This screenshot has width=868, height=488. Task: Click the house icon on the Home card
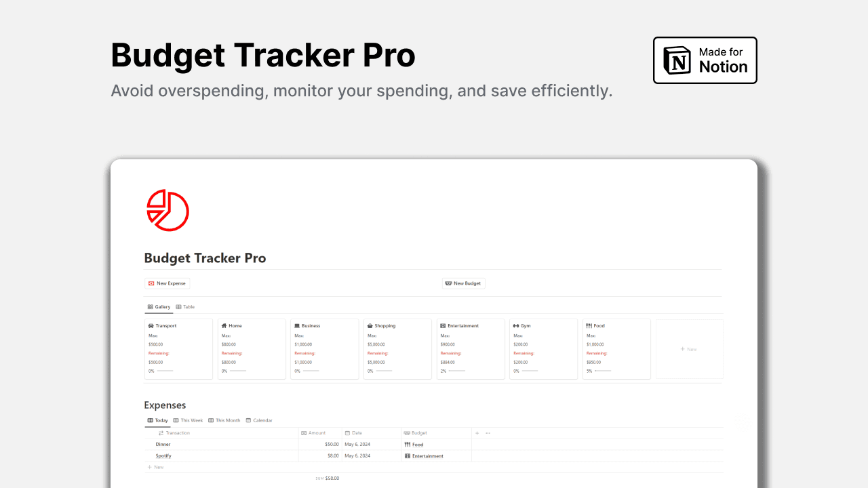[224, 325]
